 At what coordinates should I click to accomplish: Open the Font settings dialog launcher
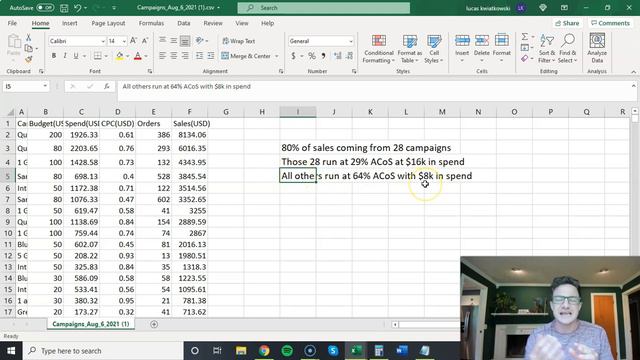[x=150, y=71]
